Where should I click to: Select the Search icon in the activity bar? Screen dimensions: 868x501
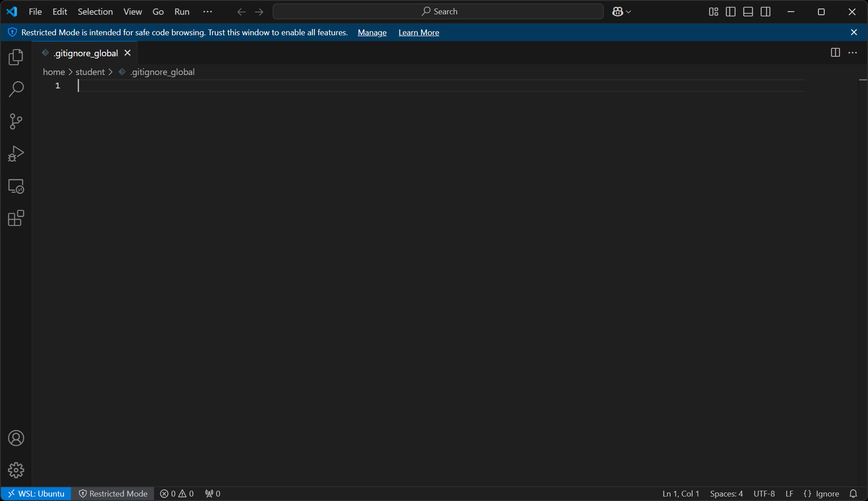tap(16, 89)
